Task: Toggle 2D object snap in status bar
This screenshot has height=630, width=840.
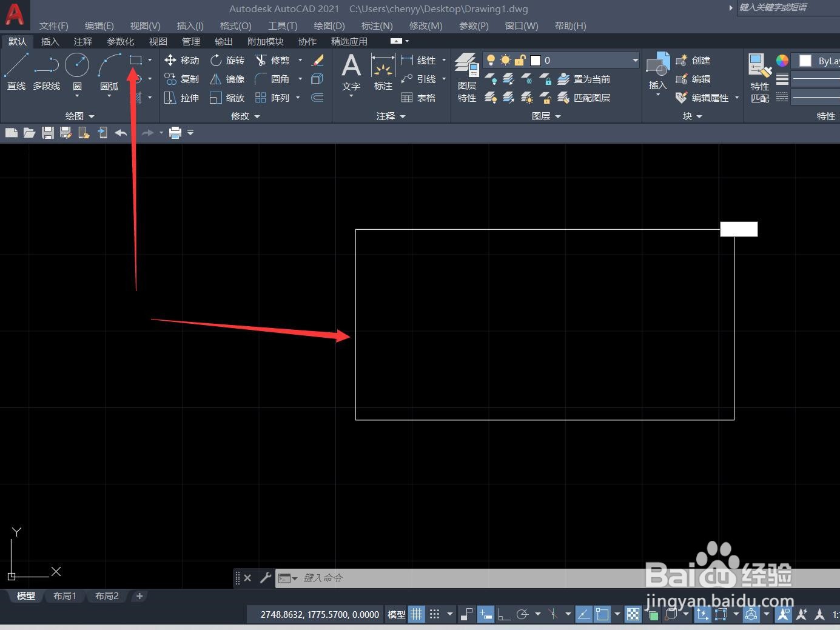Action: coord(602,614)
